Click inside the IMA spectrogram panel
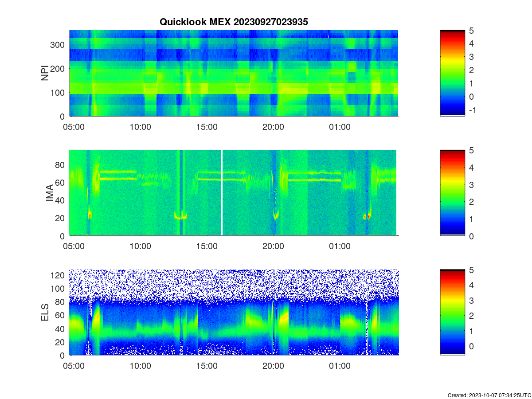 tap(234, 193)
